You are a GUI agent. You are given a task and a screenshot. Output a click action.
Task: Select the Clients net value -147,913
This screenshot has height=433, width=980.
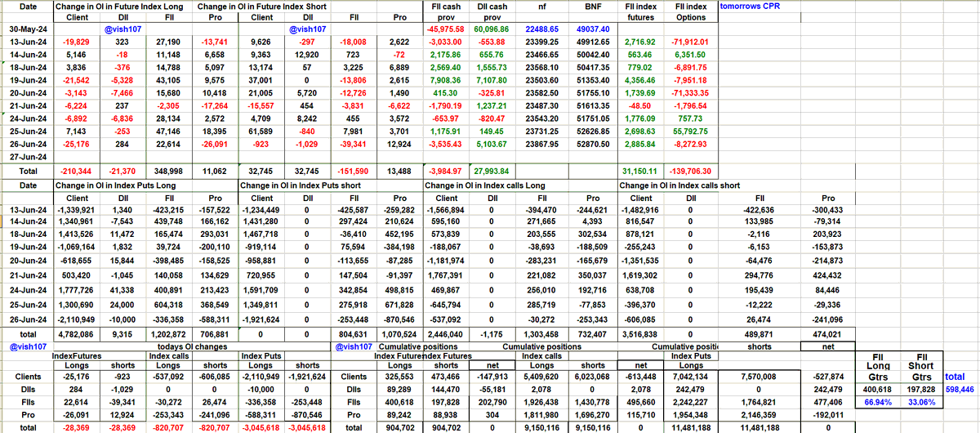click(492, 377)
